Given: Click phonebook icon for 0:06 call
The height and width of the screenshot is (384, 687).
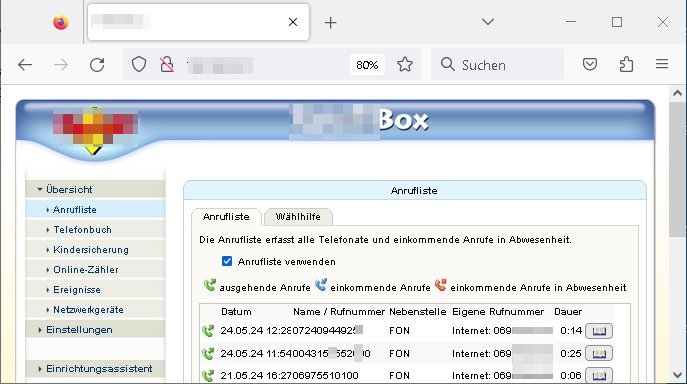Looking at the screenshot, I should coord(599,376).
